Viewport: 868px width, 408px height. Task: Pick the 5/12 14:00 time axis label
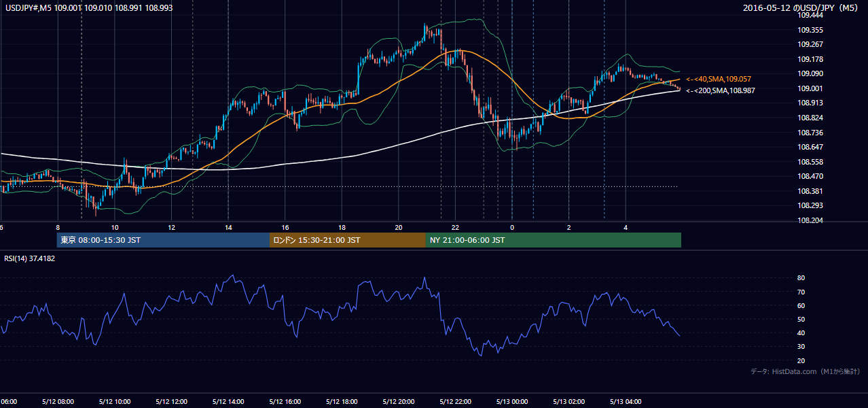coord(228,401)
